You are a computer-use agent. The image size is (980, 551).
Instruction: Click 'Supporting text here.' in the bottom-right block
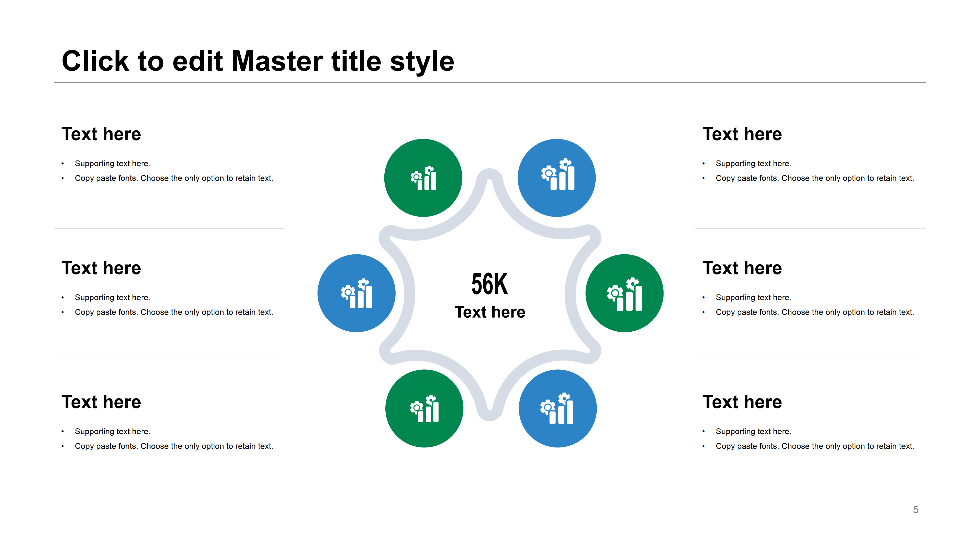click(753, 431)
